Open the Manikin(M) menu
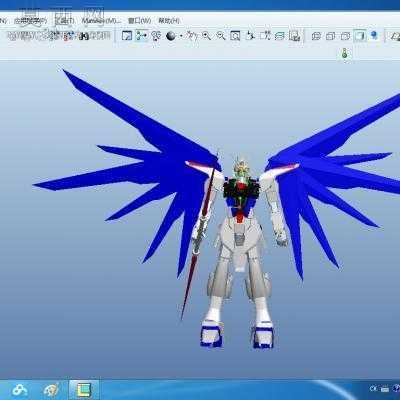Viewport: 400px width, 400px height. coord(101,21)
